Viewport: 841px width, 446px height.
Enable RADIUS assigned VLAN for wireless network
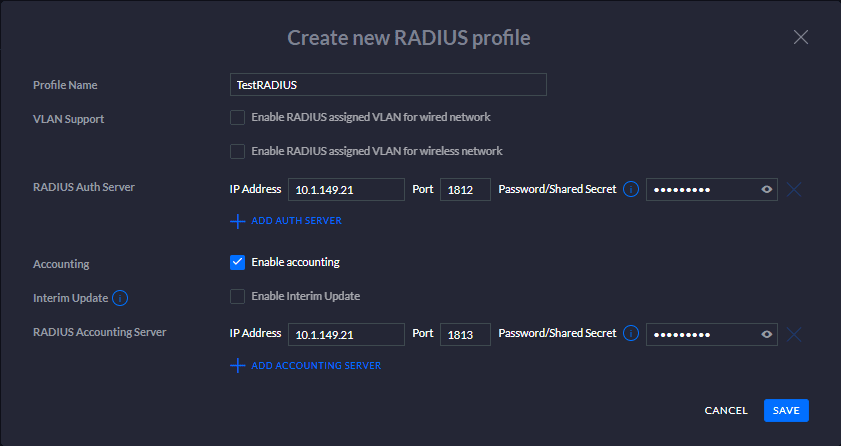237,152
